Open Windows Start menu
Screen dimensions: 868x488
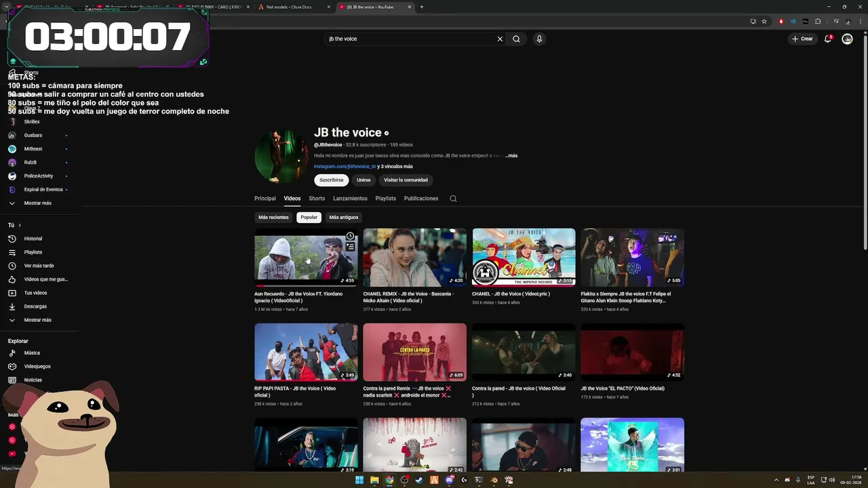pos(359,480)
